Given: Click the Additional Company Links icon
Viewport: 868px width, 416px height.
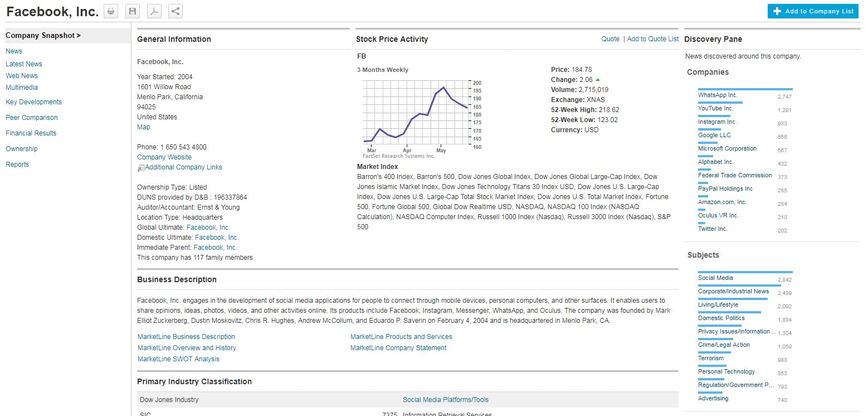Looking at the screenshot, I should coord(141,168).
